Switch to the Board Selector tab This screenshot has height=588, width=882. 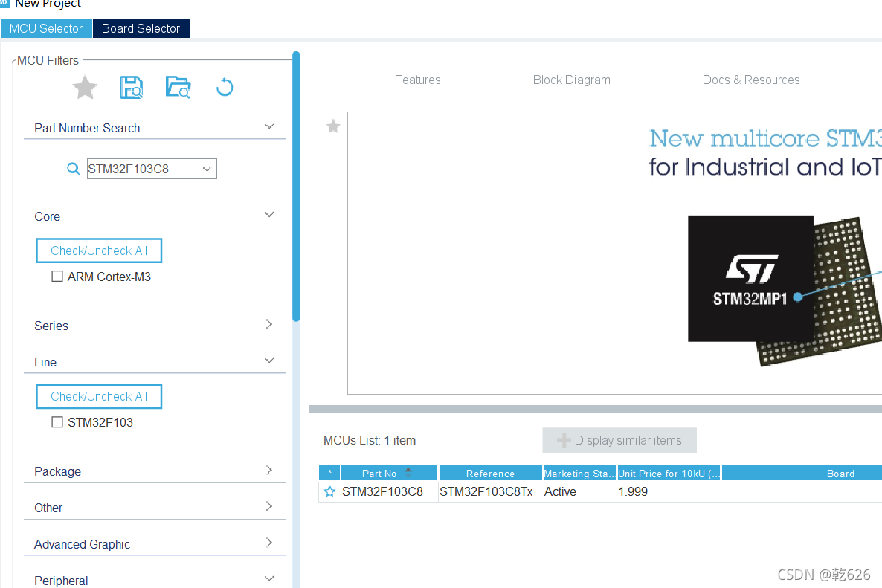coord(141,28)
